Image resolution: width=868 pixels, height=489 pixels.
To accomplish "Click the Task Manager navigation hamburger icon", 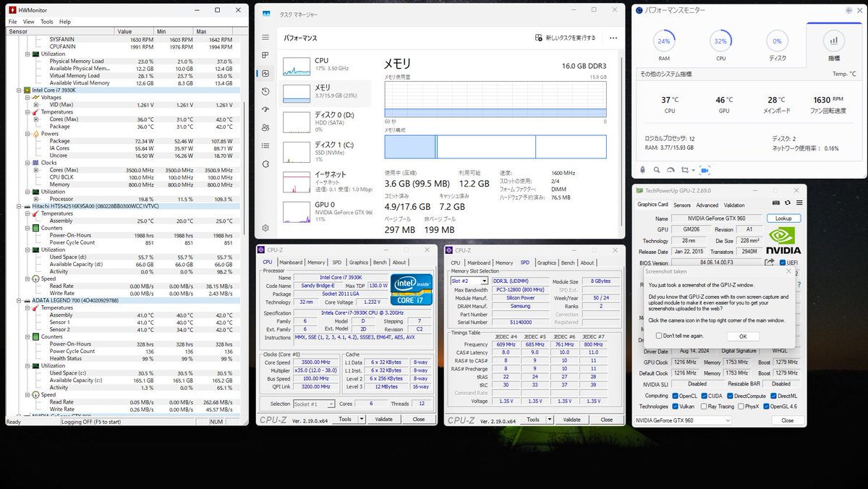I will click(265, 38).
